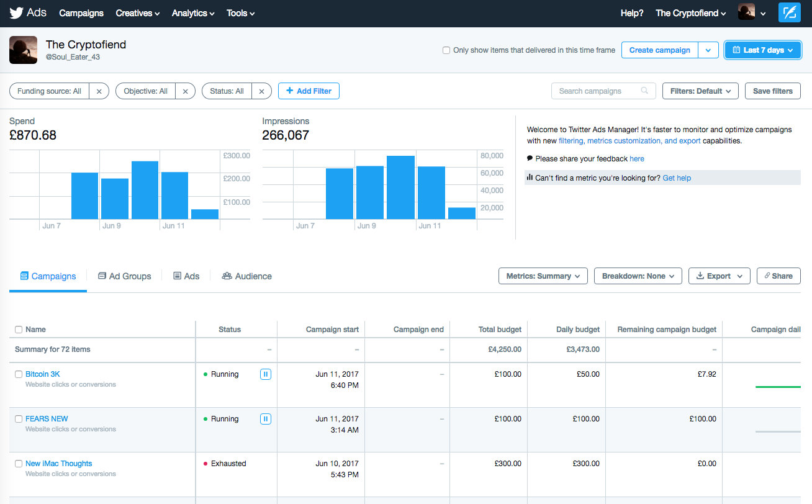Pause the FEARS NEW campaign

coord(266,419)
